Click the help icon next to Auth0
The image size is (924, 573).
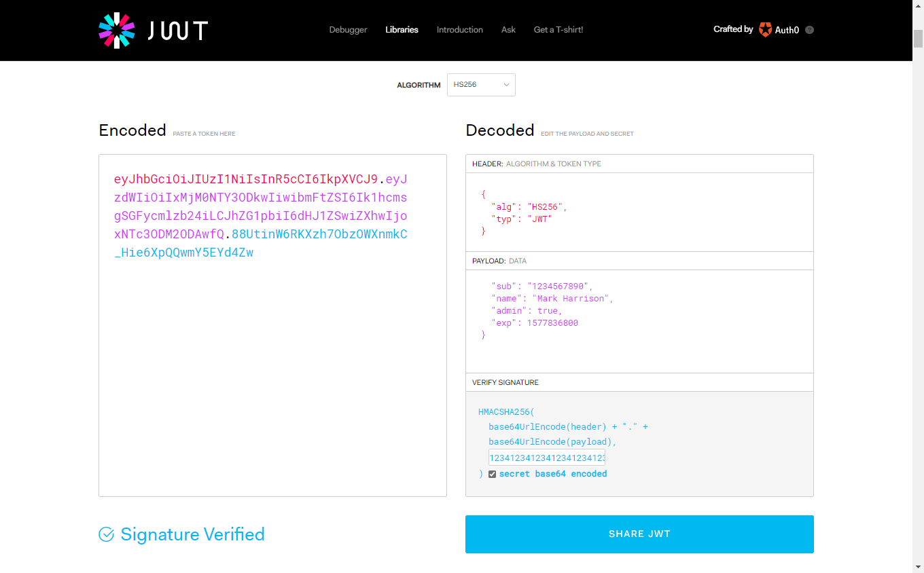pos(809,30)
